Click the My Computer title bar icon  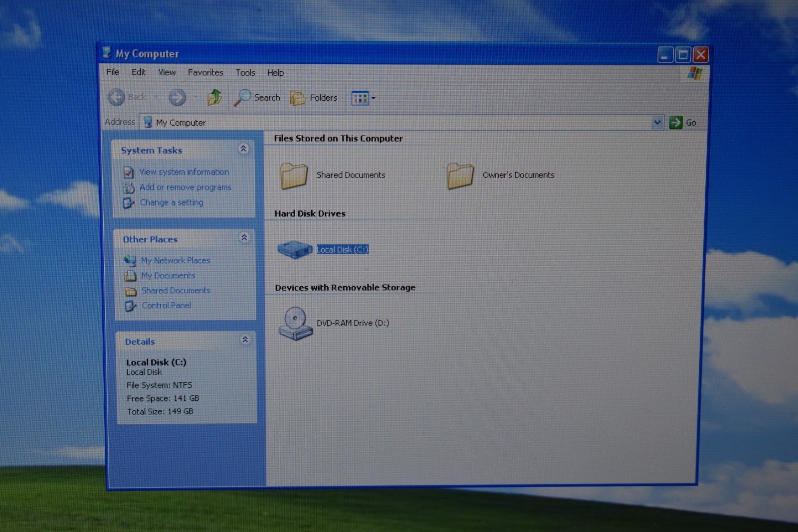(x=106, y=52)
